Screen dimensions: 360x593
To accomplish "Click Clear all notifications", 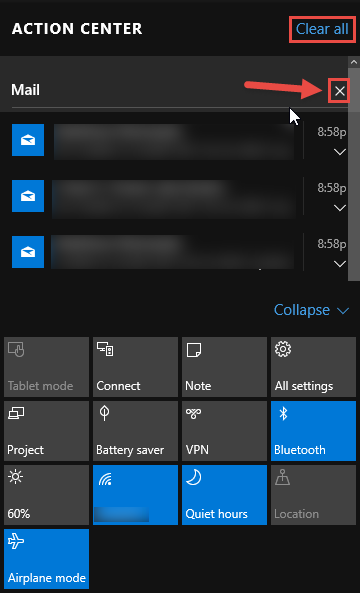I will point(322,29).
